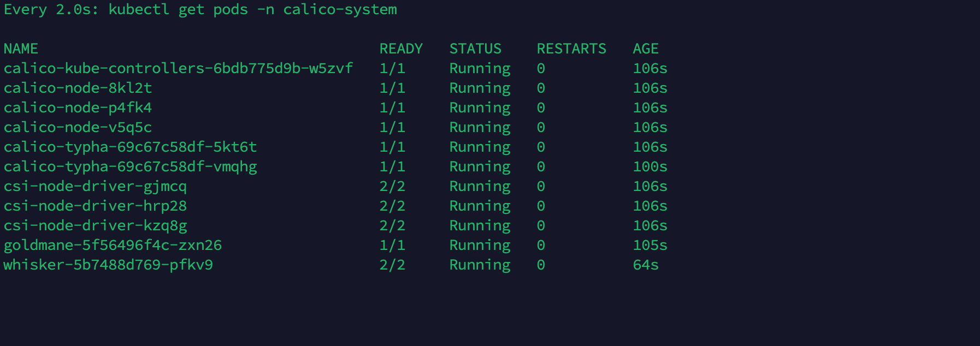The image size is (980, 346).
Task: Click Running status of calico-node-v5q5c
Action: (x=480, y=127)
